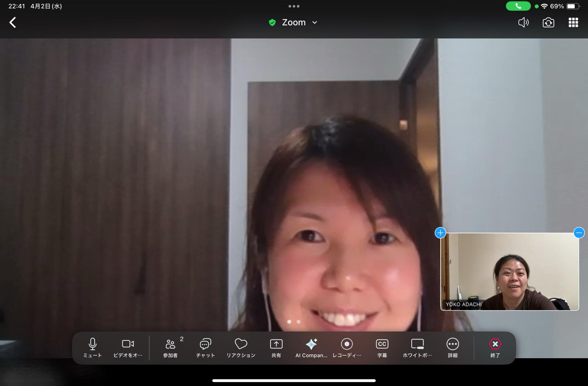Flip the camera front/back
Viewport: 588px width, 386px height.
point(548,22)
